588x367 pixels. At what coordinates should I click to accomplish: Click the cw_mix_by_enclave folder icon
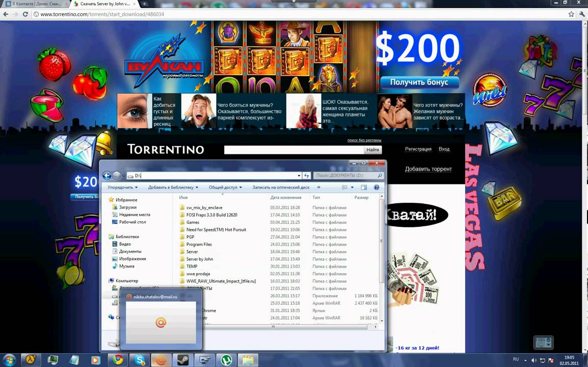pos(182,207)
